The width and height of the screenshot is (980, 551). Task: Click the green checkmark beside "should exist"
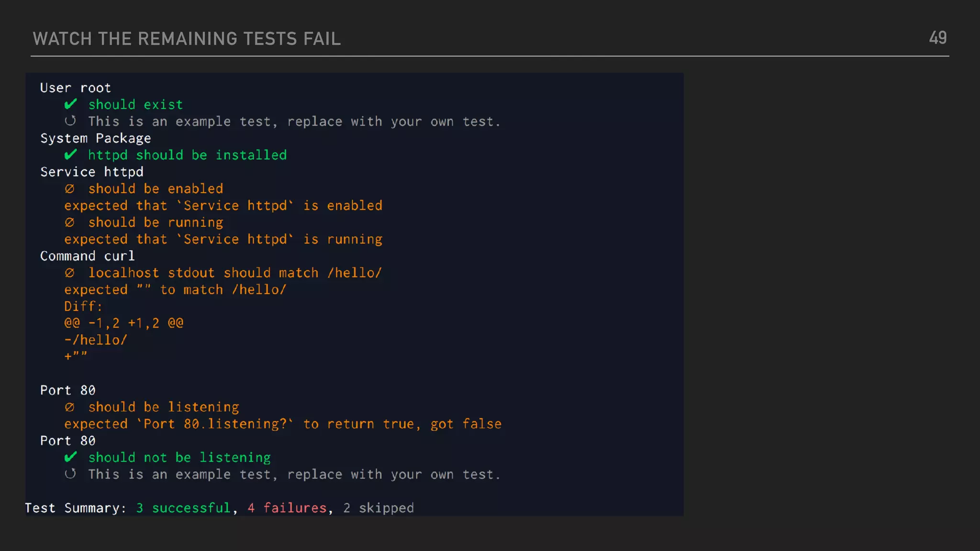coord(70,104)
